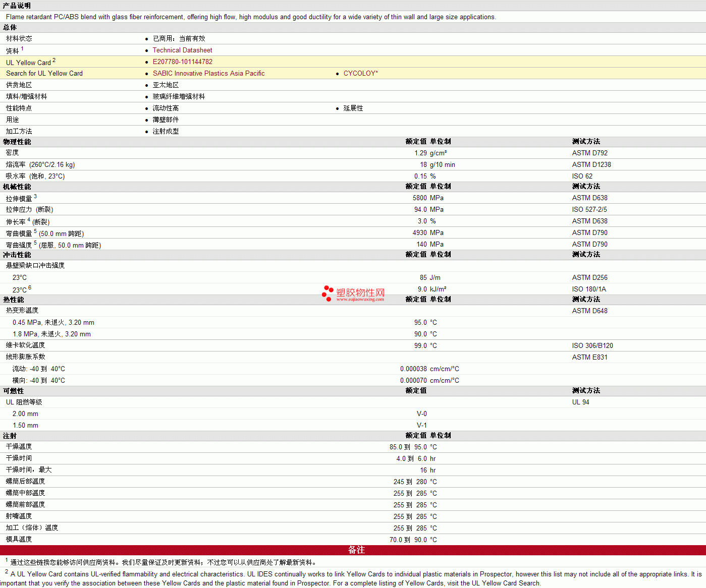The image size is (706, 588).
Task: Select the 机械性能 section header
Action: click(x=17, y=187)
